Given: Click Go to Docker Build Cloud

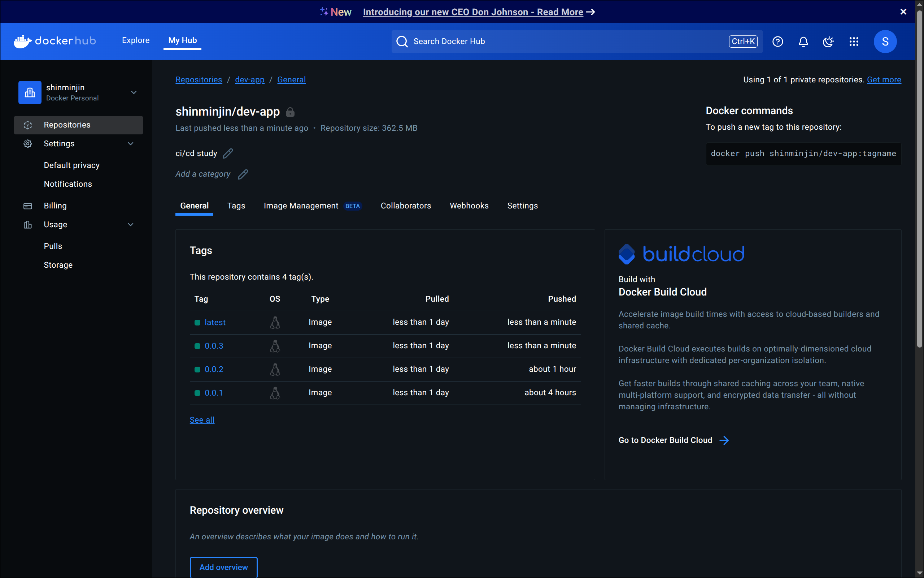Looking at the screenshot, I should [665, 440].
